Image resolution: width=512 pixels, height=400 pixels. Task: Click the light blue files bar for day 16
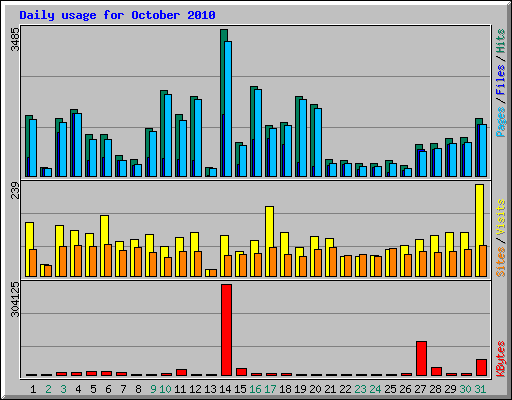pyautogui.click(x=258, y=133)
